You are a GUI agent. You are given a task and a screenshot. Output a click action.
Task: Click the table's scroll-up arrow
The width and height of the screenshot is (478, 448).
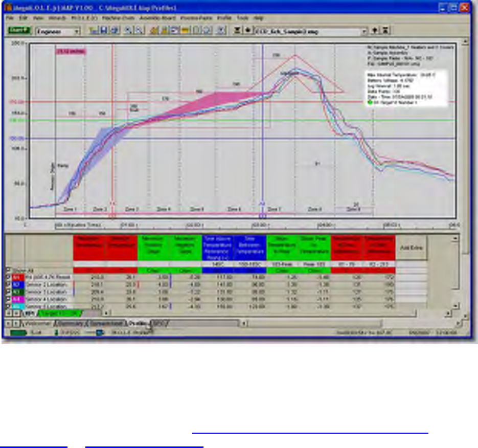[455, 238]
